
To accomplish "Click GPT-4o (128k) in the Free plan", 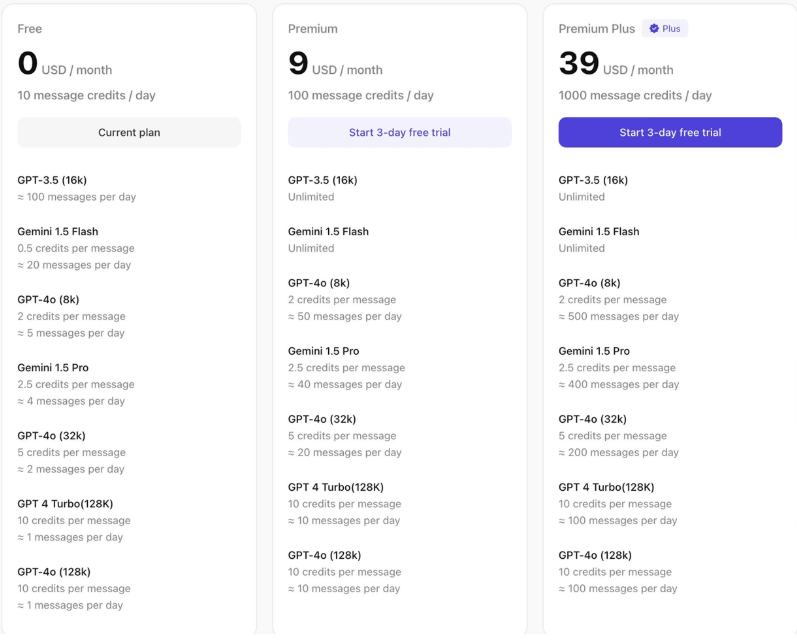I will [x=54, y=572].
